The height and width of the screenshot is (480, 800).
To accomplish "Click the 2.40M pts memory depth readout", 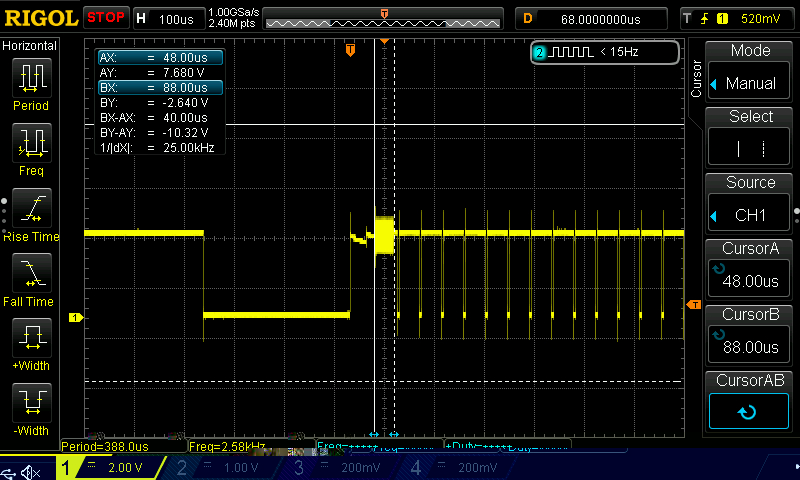I will pyautogui.click(x=232, y=23).
